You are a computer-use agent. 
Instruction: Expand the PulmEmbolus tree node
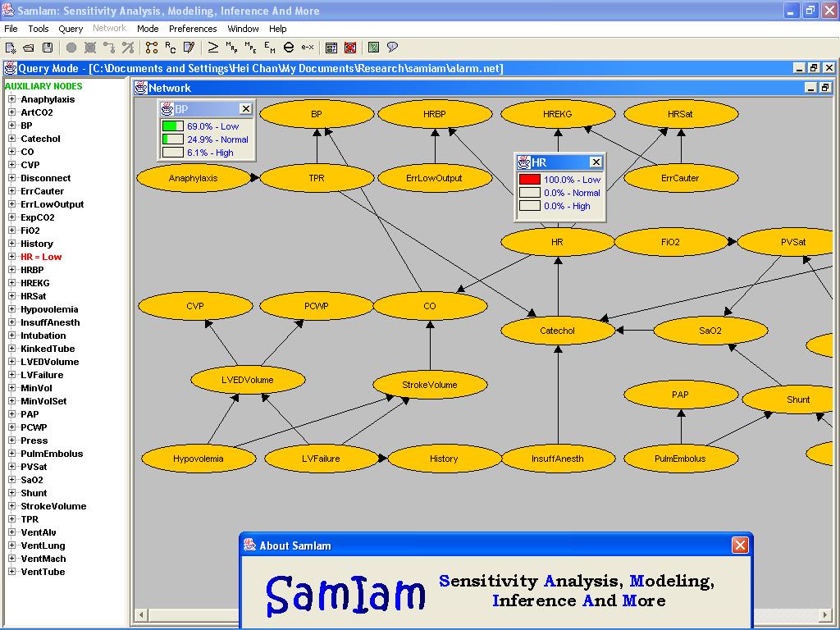pyautogui.click(x=11, y=454)
